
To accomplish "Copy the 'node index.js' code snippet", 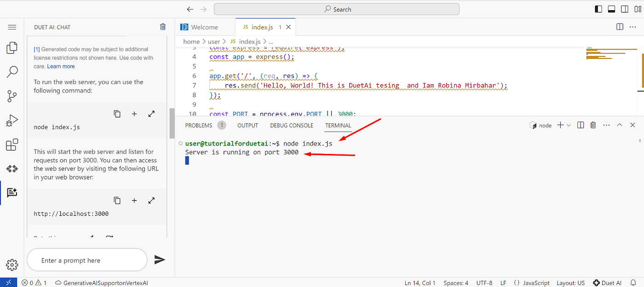I will click(x=117, y=114).
